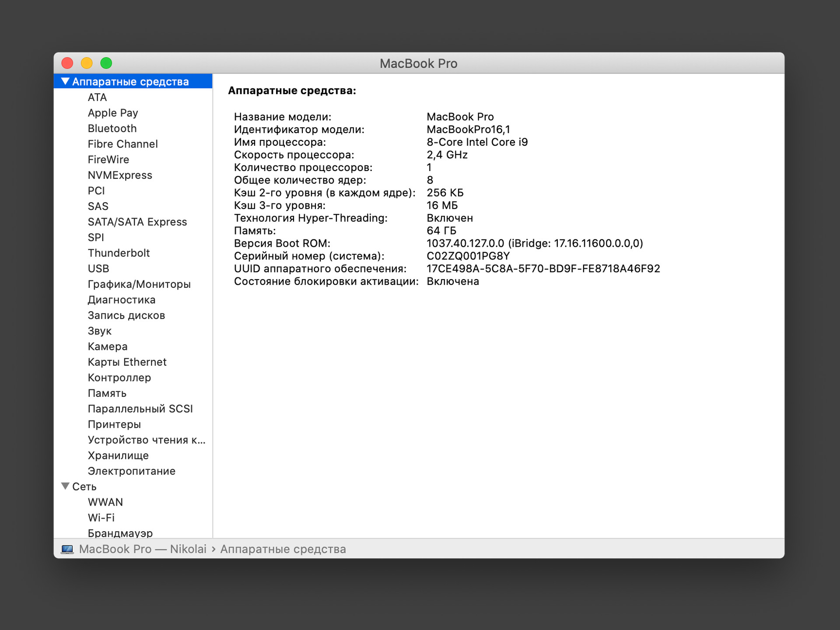Click the MacBook Pro icon in path bar
Image resolution: width=840 pixels, height=630 pixels.
pyautogui.click(x=67, y=549)
